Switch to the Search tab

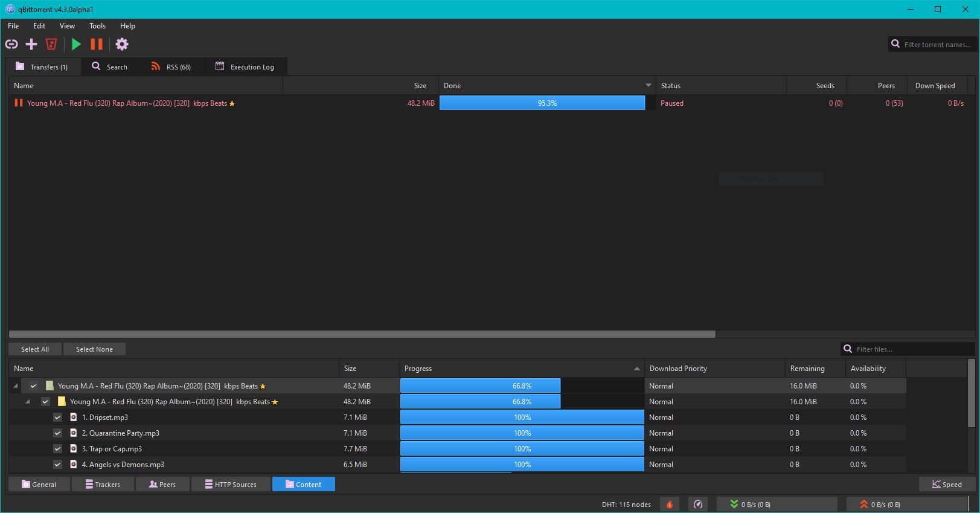109,66
